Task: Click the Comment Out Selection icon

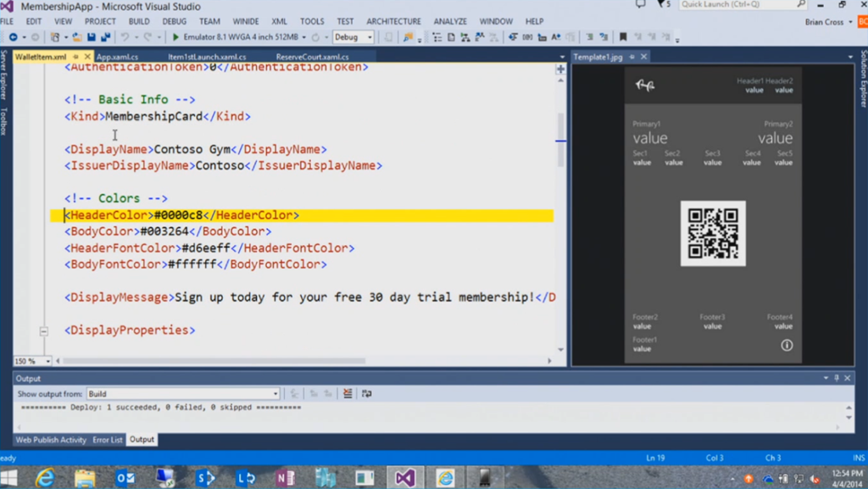Action: click(x=590, y=37)
